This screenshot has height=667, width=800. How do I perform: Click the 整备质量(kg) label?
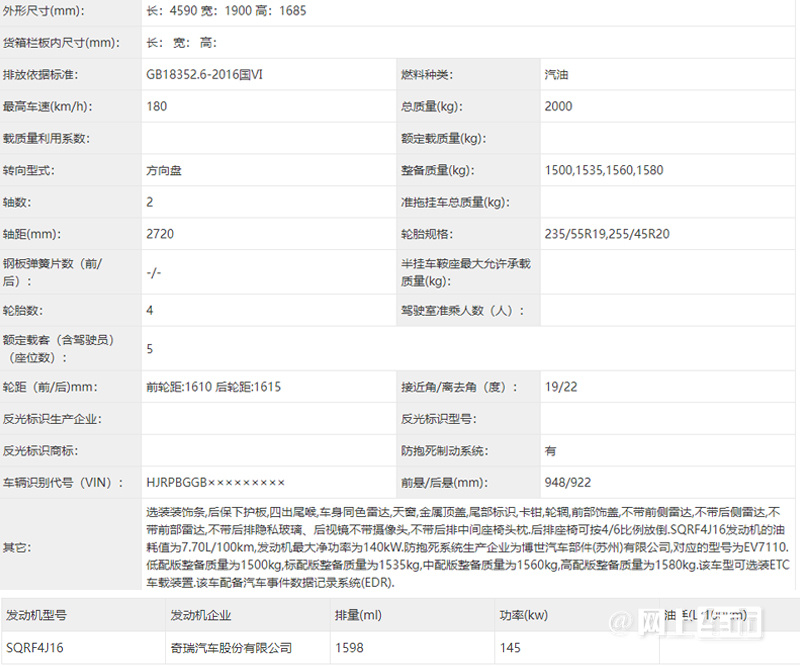tap(437, 170)
